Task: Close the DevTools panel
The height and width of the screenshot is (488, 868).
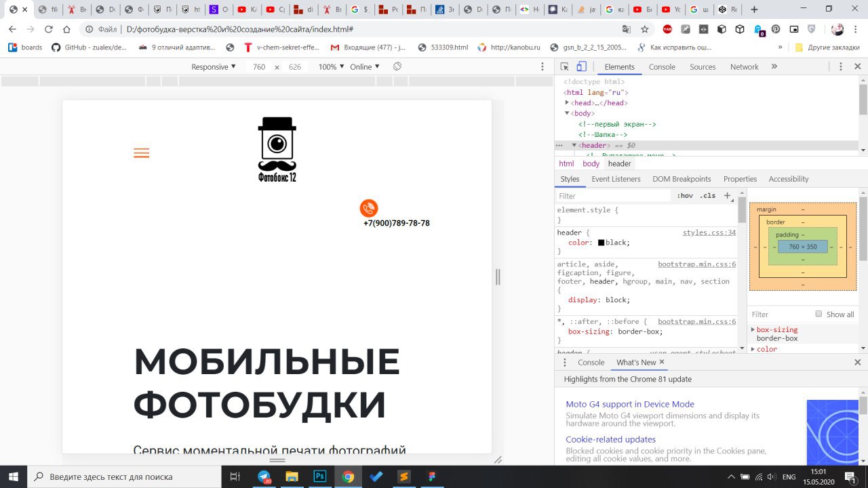Action: point(857,66)
